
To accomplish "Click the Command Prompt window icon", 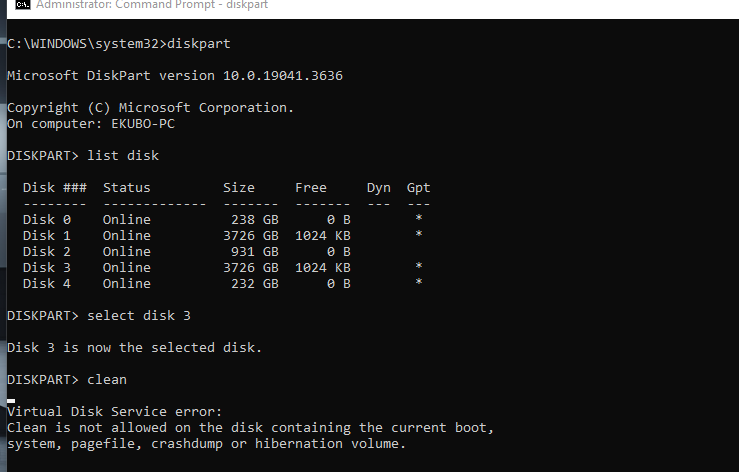I will point(22,4).
